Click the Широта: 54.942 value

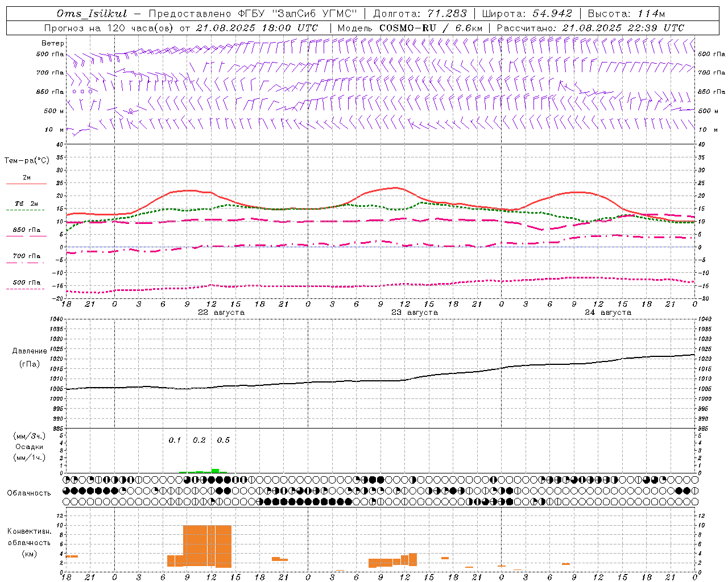pos(527,14)
